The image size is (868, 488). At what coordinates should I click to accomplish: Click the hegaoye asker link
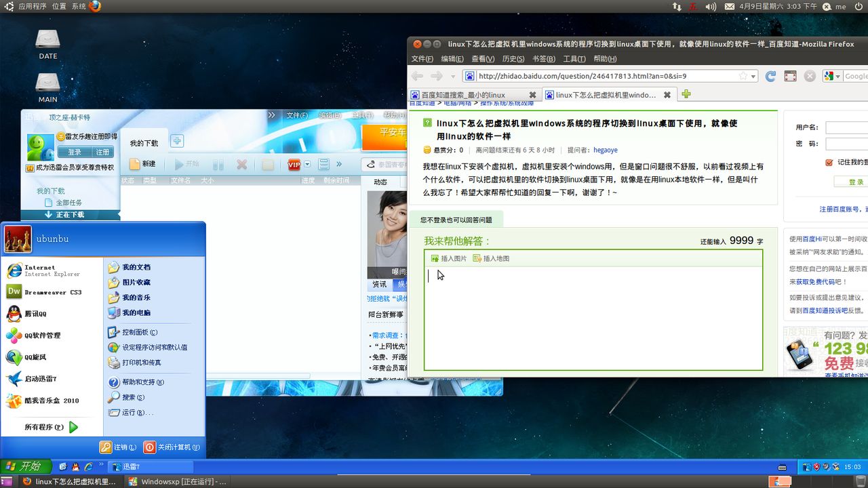point(606,150)
